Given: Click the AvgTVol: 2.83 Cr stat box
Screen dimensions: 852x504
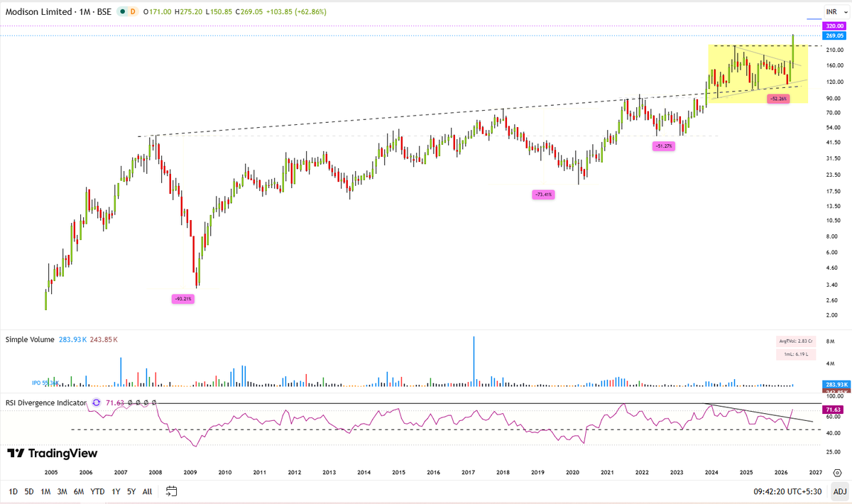Looking at the screenshot, I should click(x=797, y=341).
